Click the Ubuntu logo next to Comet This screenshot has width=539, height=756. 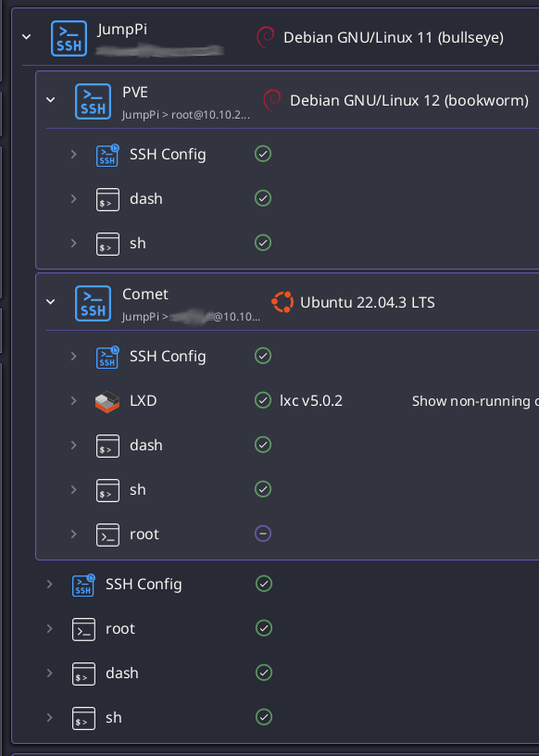(x=282, y=301)
